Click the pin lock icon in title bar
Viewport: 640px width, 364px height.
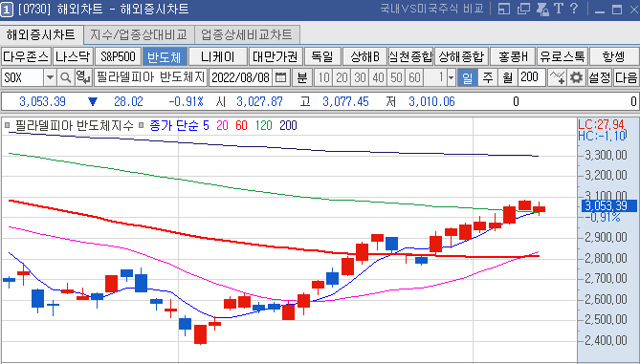(542, 9)
